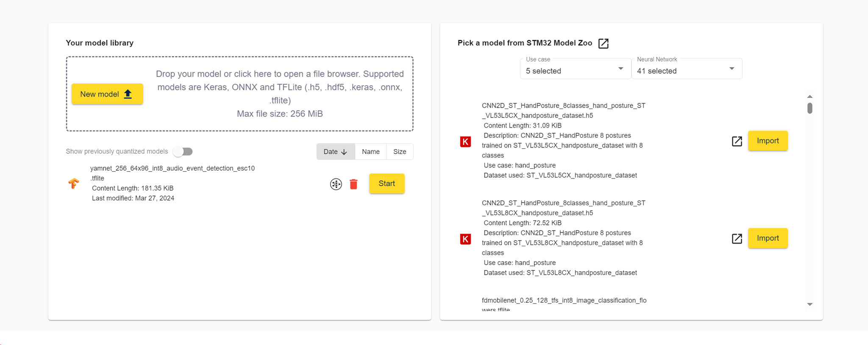The height and width of the screenshot is (345, 868).
Task: Click the model file drop zone text
Action: tap(280, 94)
